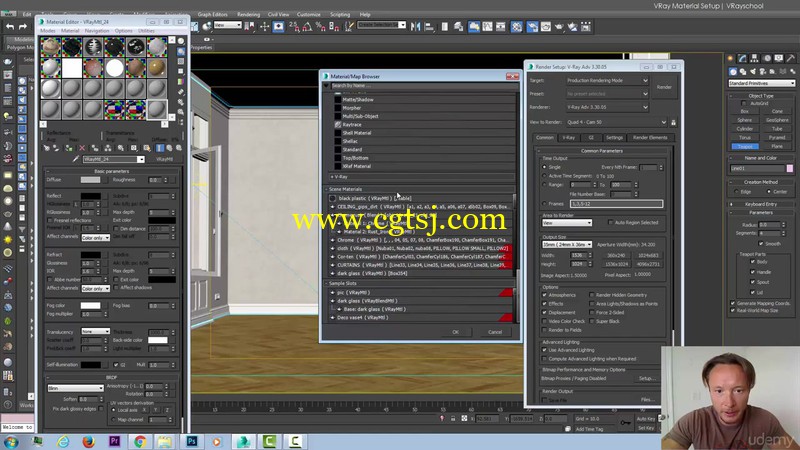Click the Redo arrow in main toolbar
This screenshot has height=450, width=800.
(x=22, y=27)
